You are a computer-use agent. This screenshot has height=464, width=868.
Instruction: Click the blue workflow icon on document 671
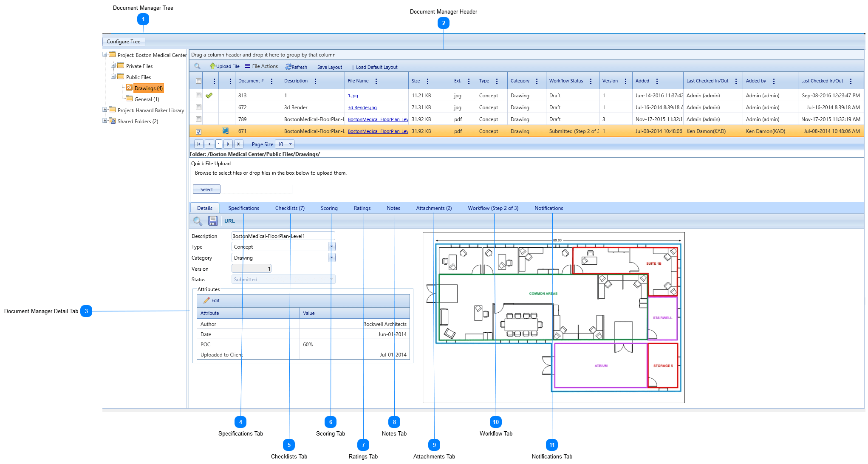(225, 131)
